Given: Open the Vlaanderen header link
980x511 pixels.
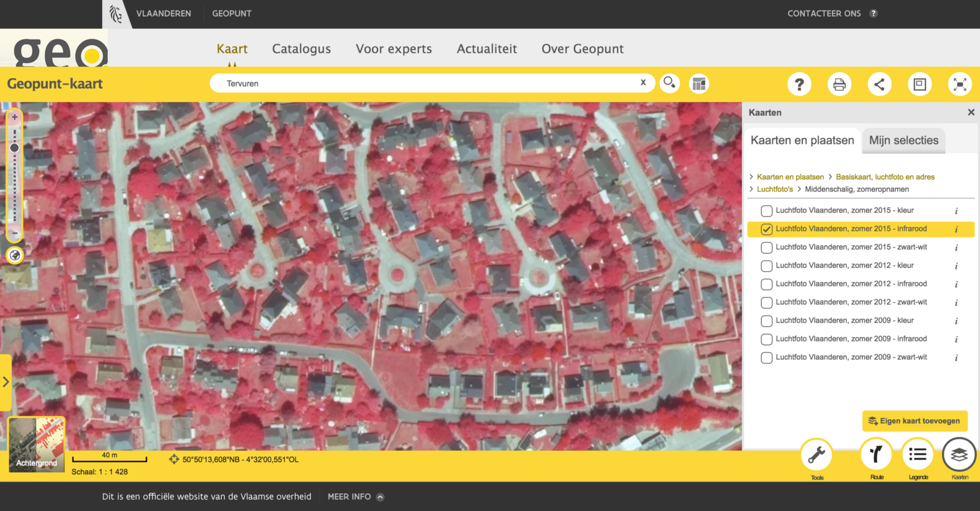Looking at the screenshot, I should point(164,13).
